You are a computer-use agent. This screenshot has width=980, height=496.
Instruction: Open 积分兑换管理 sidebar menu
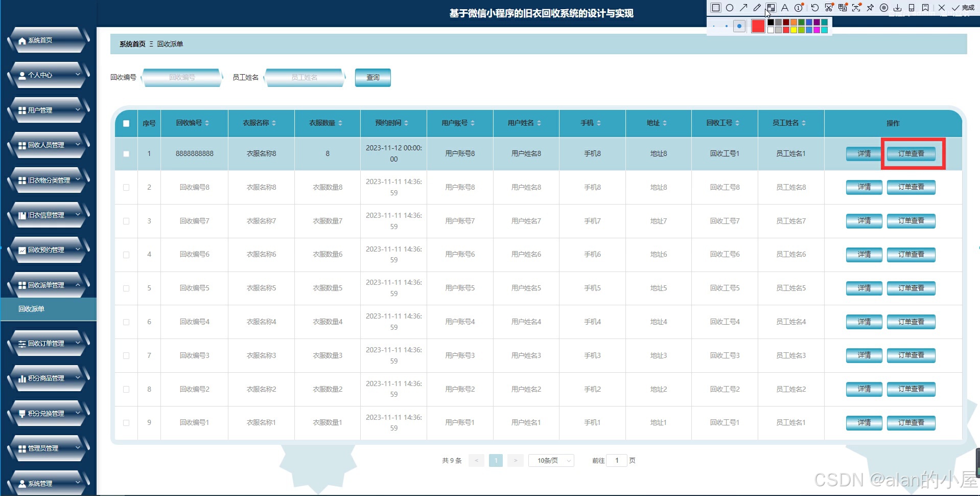tap(49, 413)
